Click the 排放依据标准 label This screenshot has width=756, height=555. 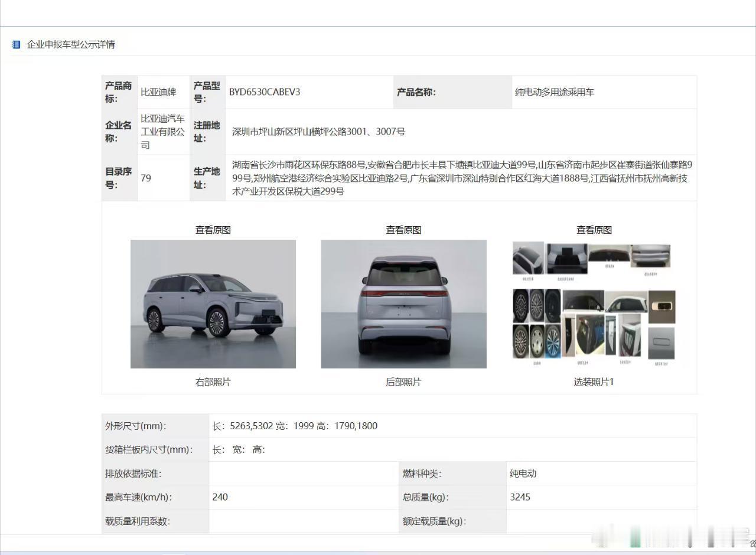coord(133,474)
